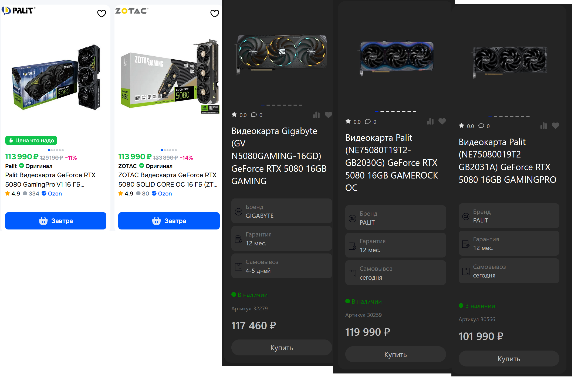The image size is (588, 391).
Task: Click heart icon on Palit GAMEROCK card
Action: coord(442,122)
